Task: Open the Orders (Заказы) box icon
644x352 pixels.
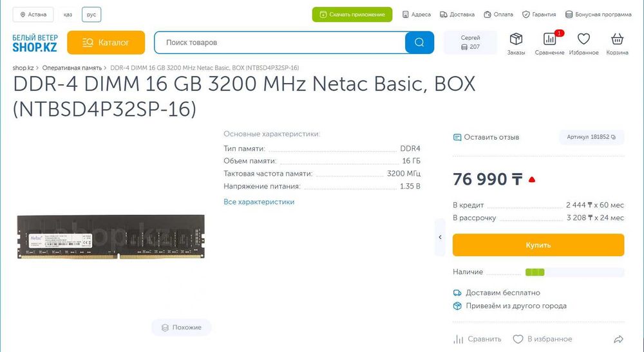Action: point(516,40)
